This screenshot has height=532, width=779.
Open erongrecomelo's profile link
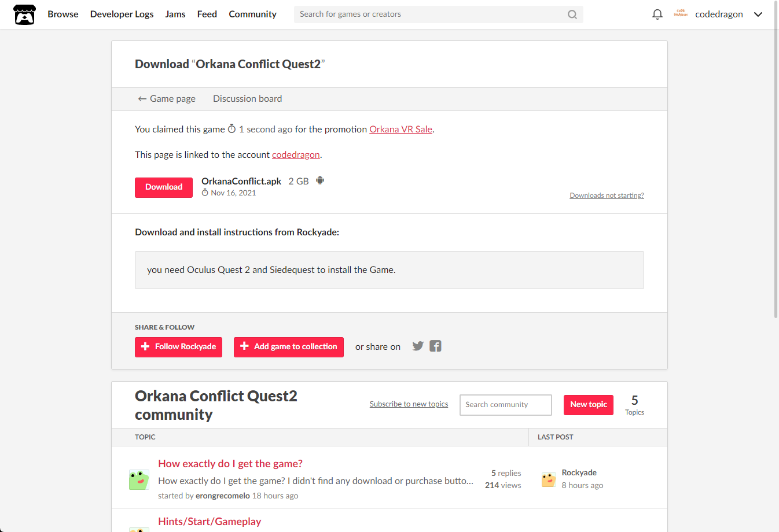click(223, 496)
